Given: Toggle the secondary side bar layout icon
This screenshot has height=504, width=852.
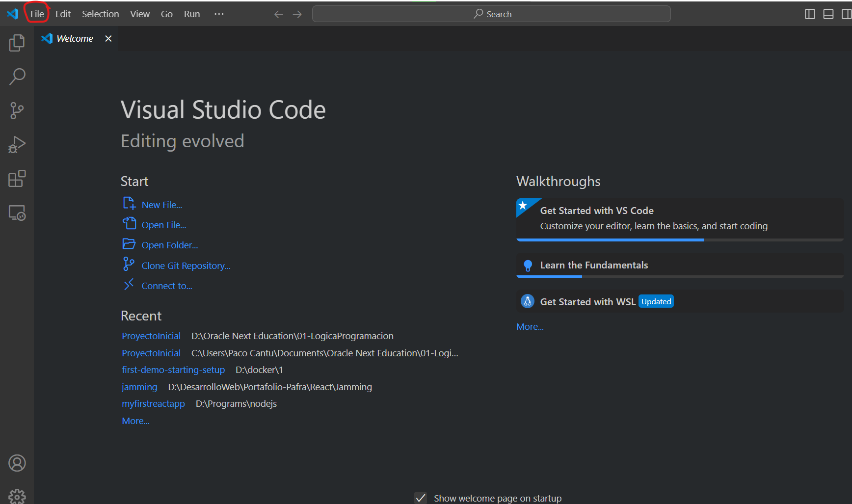Looking at the screenshot, I should point(847,14).
